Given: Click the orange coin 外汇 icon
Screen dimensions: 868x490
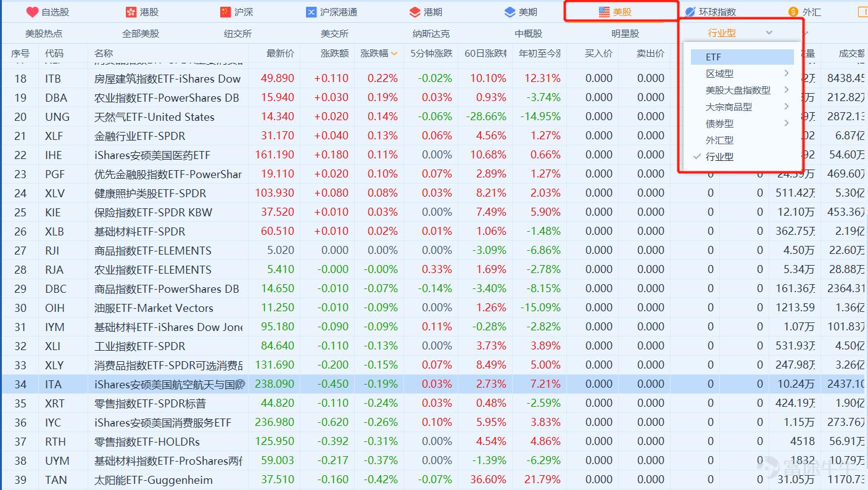Looking at the screenshot, I should pyautogui.click(x=793, y=12).
